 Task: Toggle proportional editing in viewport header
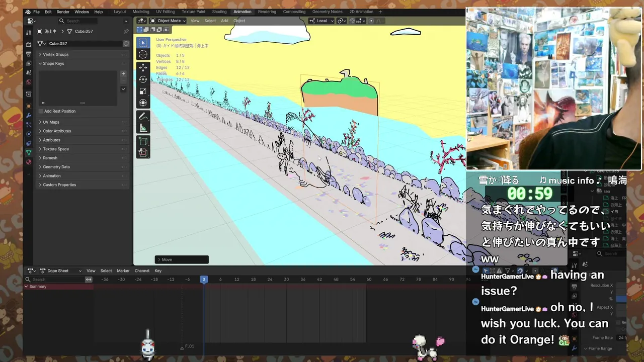click(x=371, y=21)
